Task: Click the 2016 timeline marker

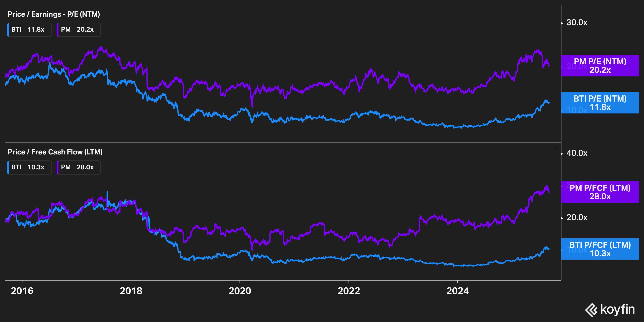Action: (22, 291)
